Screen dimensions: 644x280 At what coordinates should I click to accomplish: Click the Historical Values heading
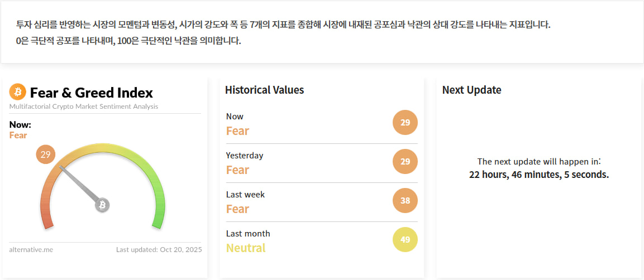coord(264,90)
